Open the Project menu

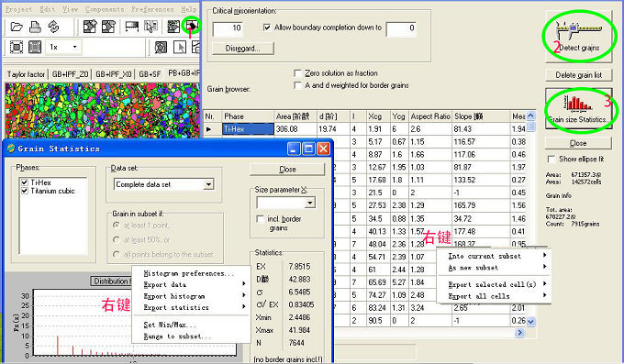pyautogui.click(x=18, y=9)
